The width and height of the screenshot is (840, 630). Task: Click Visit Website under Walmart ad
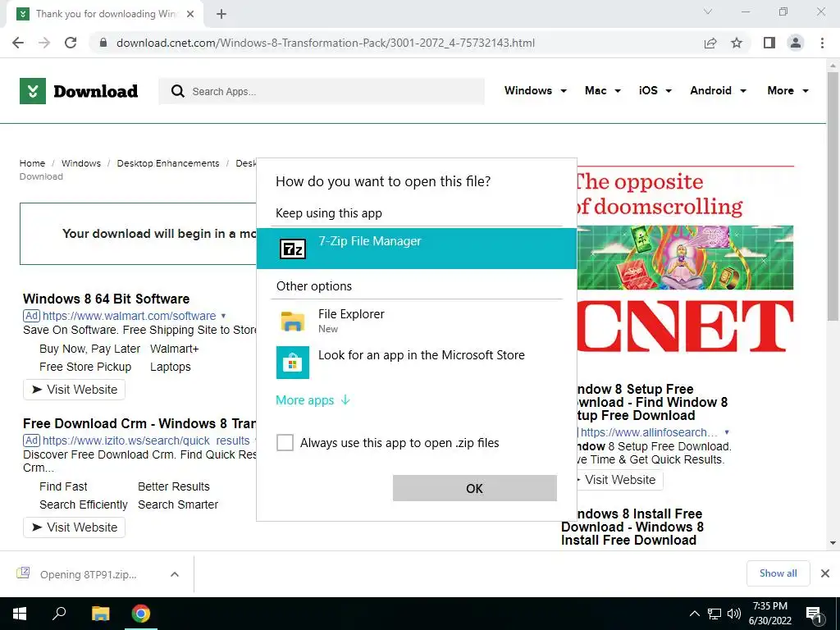click(74, 390)
